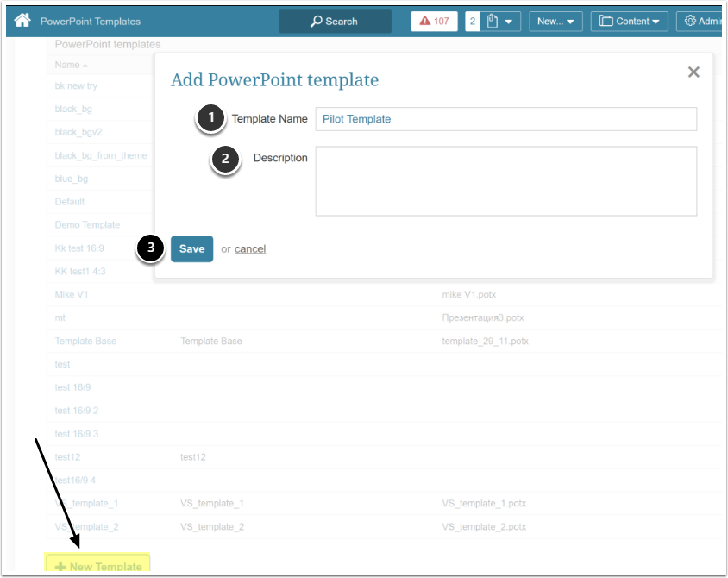Screen dimensions: 728x578
Task: Open the Admin settings menu
Action: (700, 21)
